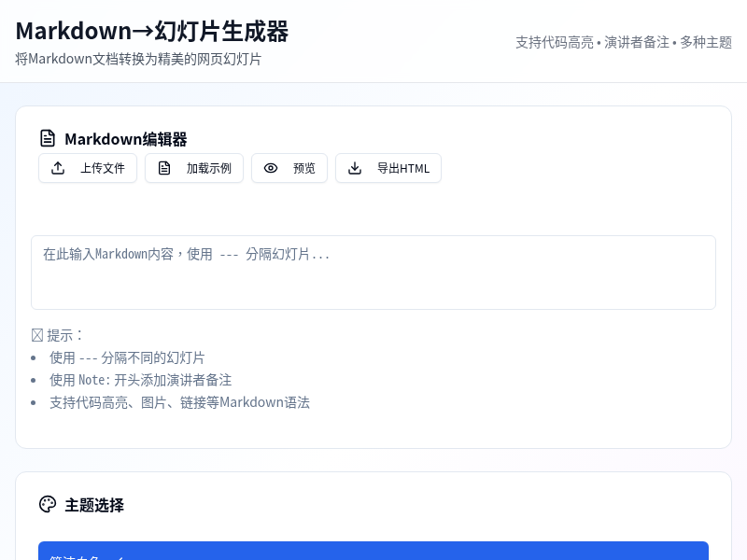Click the document icon in 加载示例
This screenshot has width=747, height=560.
(x=164, y=168)
